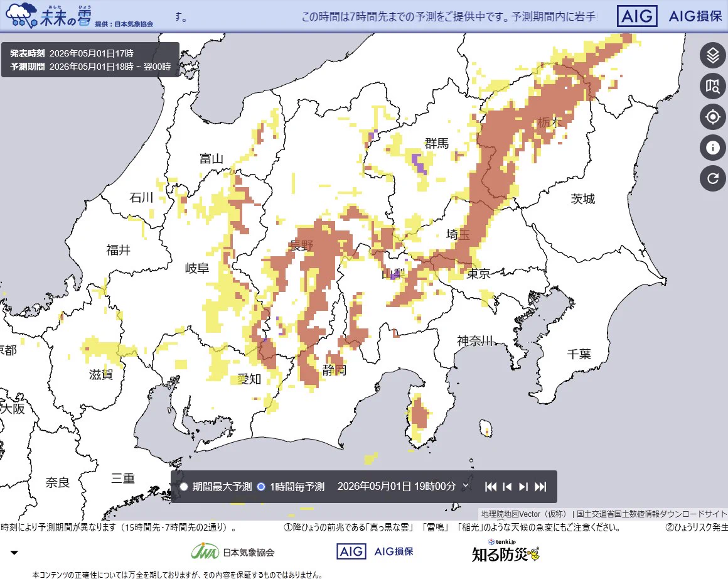Click the 静岡 prefecture label
The image size is (728, 579).
point(335,371)
